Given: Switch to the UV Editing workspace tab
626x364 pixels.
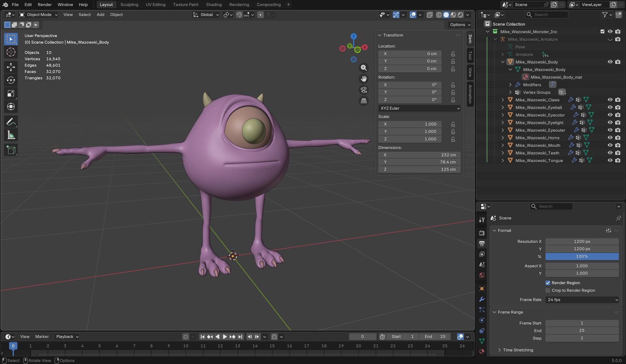Looking at the screenshot, I should 155,5.
